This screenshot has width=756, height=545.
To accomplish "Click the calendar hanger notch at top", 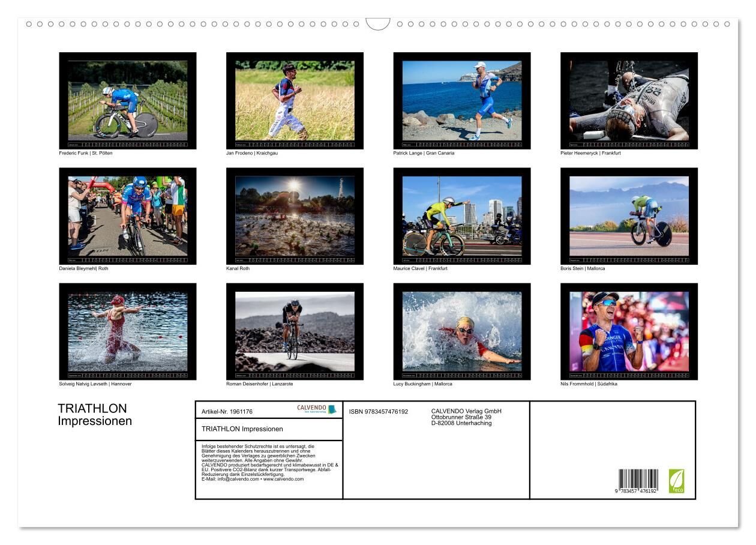I will coord(378,24).
